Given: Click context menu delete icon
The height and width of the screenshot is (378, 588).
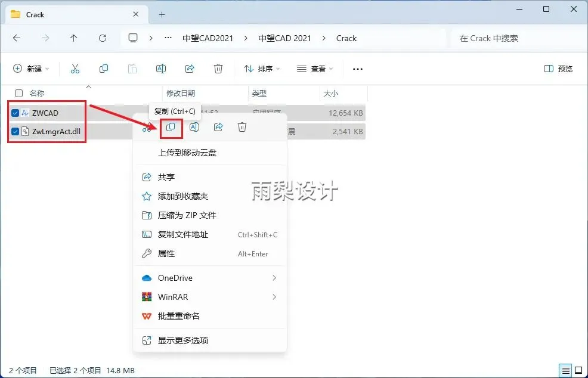Looking at the screenshot, I should pos(242,127).
